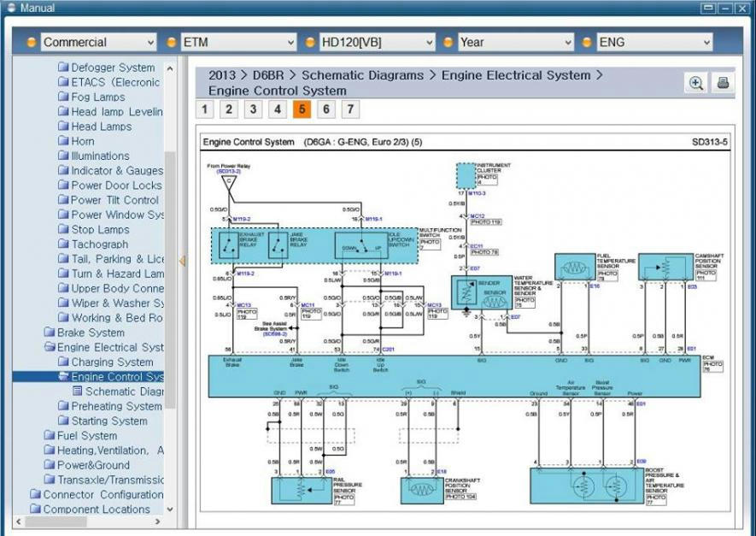Switch to diagram page 6
Viewport: 756px width, 536px height.
325,109
